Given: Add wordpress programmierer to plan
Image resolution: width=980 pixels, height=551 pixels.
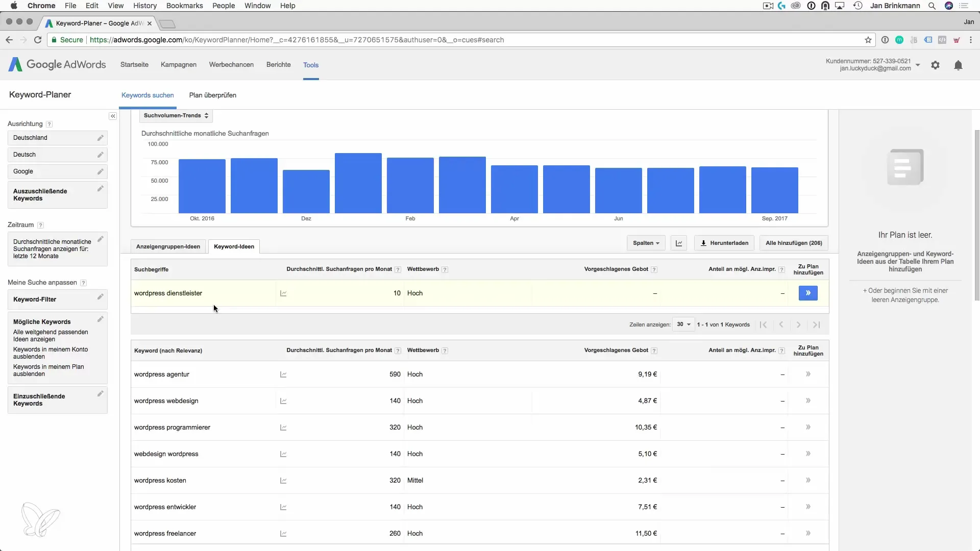Looking at the screenshot, I should (808, 427).
